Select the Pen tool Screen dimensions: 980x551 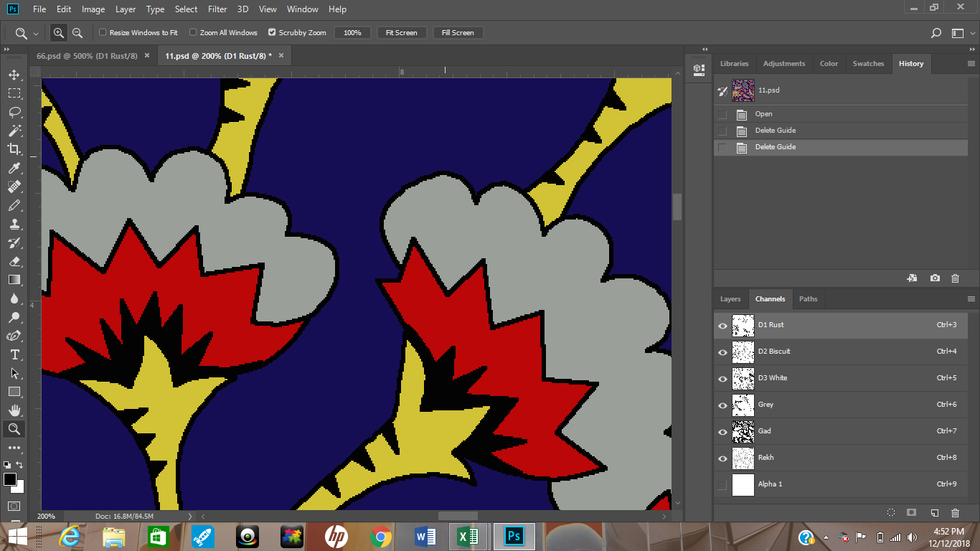point(14,336)
